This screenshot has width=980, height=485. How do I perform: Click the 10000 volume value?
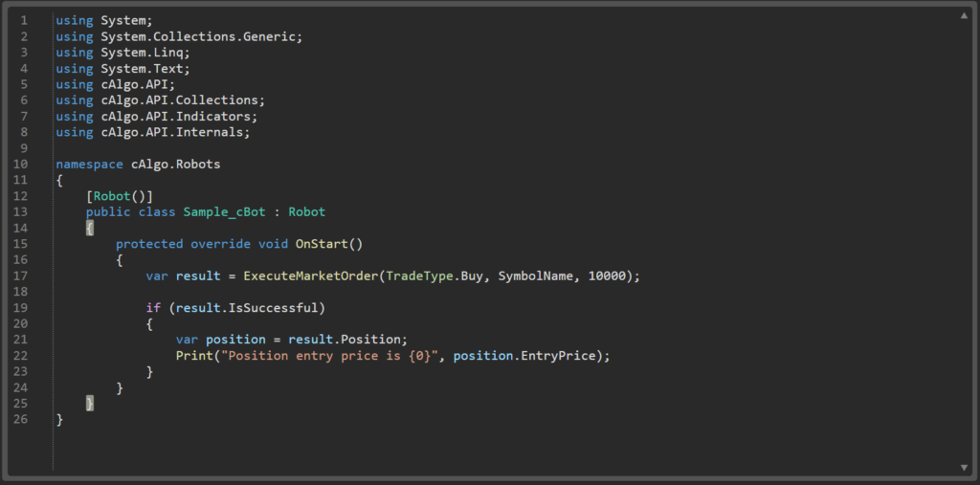pos(608,276)
